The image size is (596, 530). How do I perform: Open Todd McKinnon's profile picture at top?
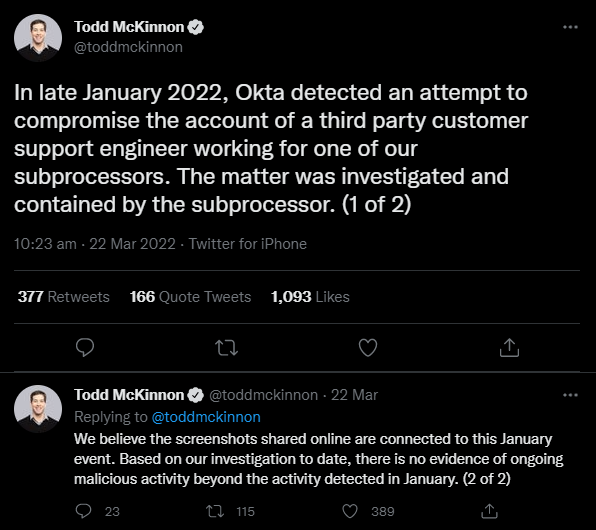38,38
